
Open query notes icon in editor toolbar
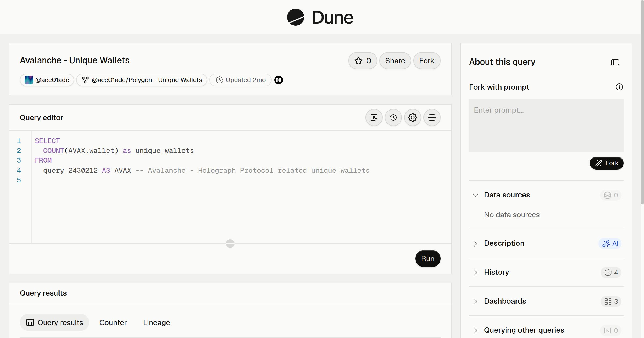[x=374, y=117]
